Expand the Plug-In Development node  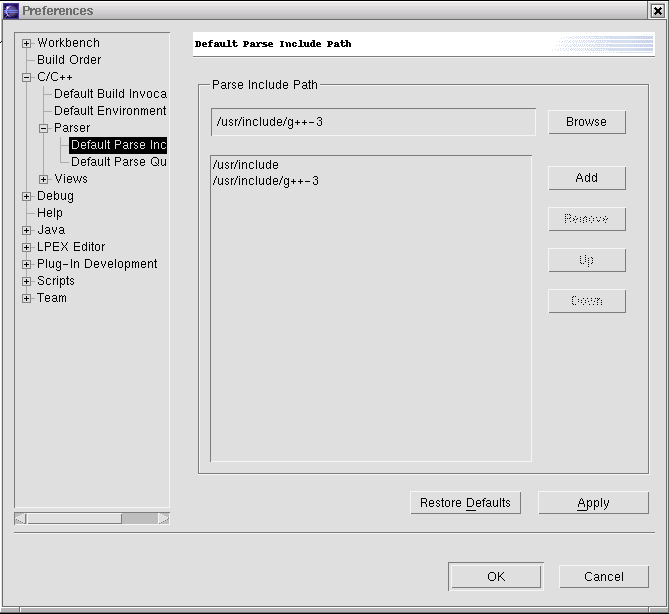click(27, 264)
